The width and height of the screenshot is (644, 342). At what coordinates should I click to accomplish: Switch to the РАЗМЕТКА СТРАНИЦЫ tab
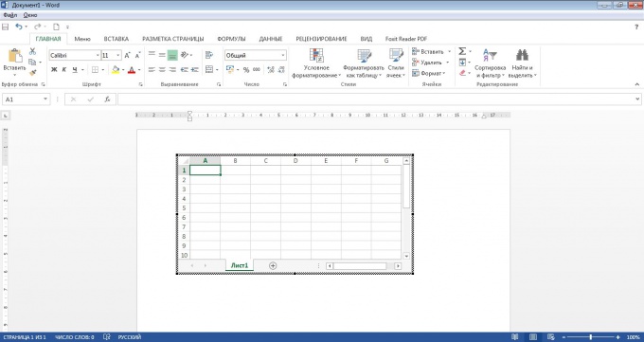pos(173,39)
